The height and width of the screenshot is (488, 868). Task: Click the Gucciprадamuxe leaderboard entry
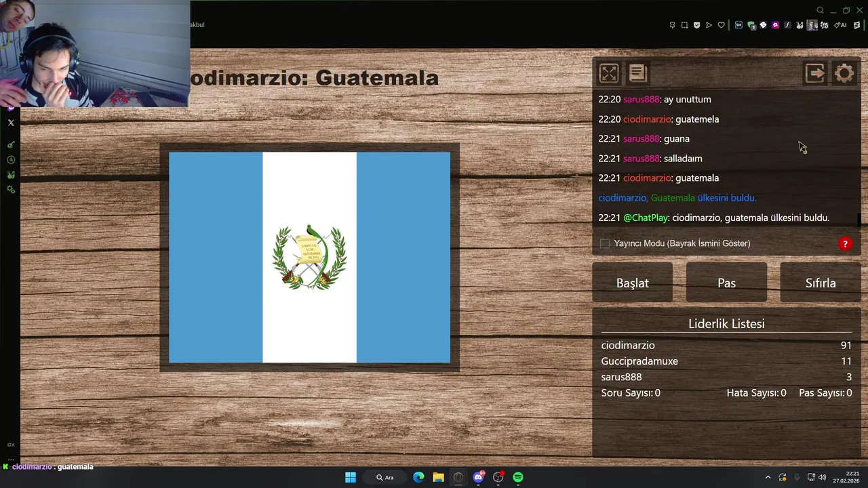(x=726, y=361)
